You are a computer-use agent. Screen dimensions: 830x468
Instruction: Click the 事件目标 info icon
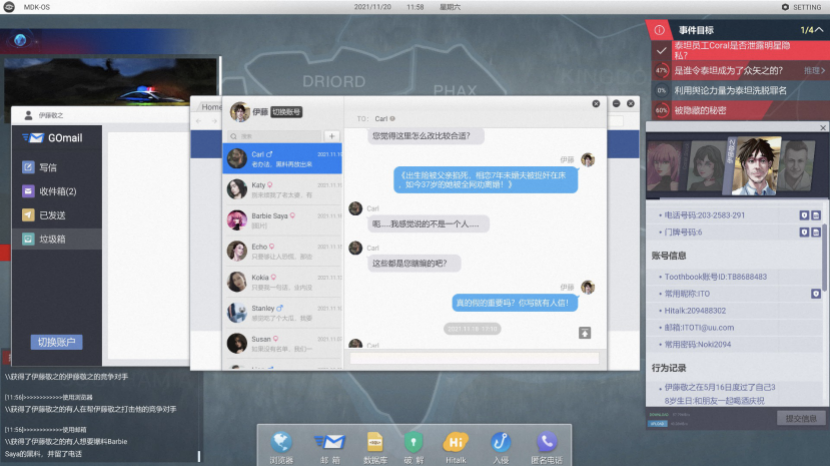659,30
